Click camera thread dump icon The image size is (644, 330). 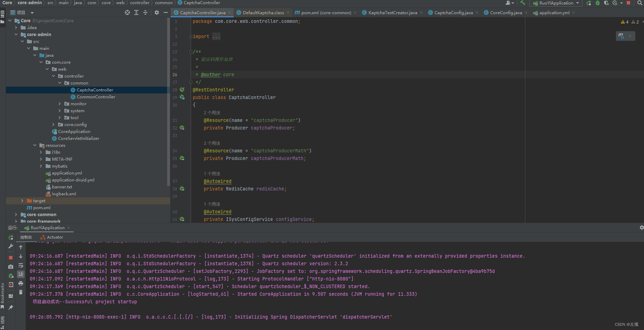point(11,267)
